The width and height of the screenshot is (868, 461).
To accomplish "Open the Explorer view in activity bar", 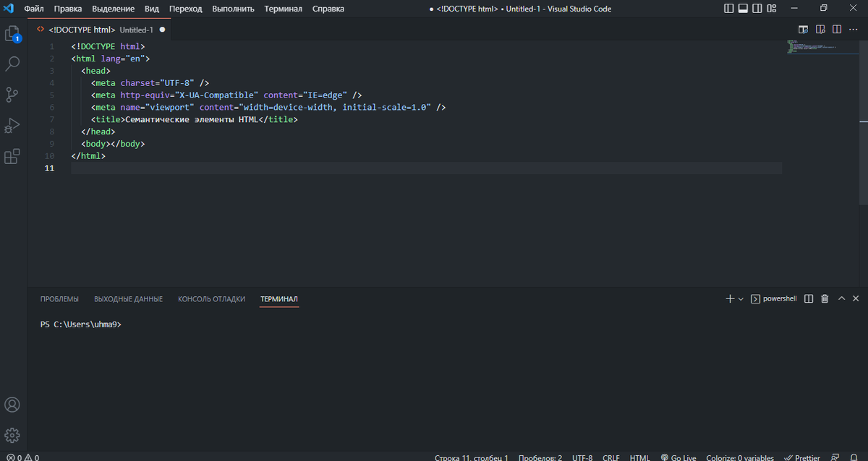I will click(12, 34).
